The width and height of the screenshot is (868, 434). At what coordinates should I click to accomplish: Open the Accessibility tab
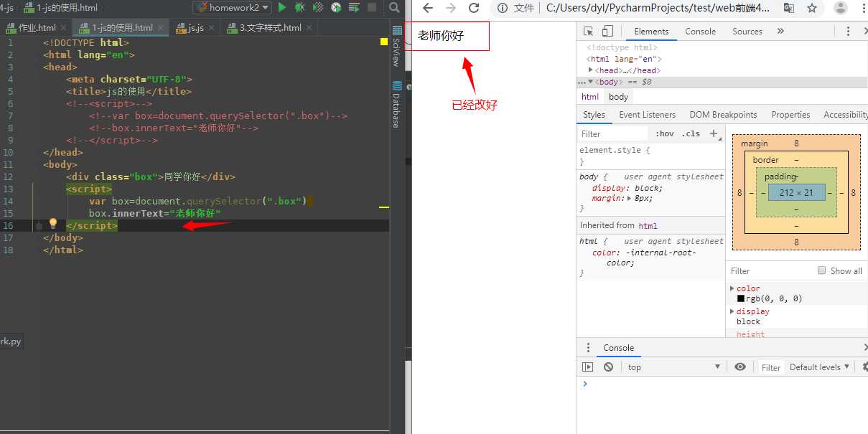[x=844, y=115]
